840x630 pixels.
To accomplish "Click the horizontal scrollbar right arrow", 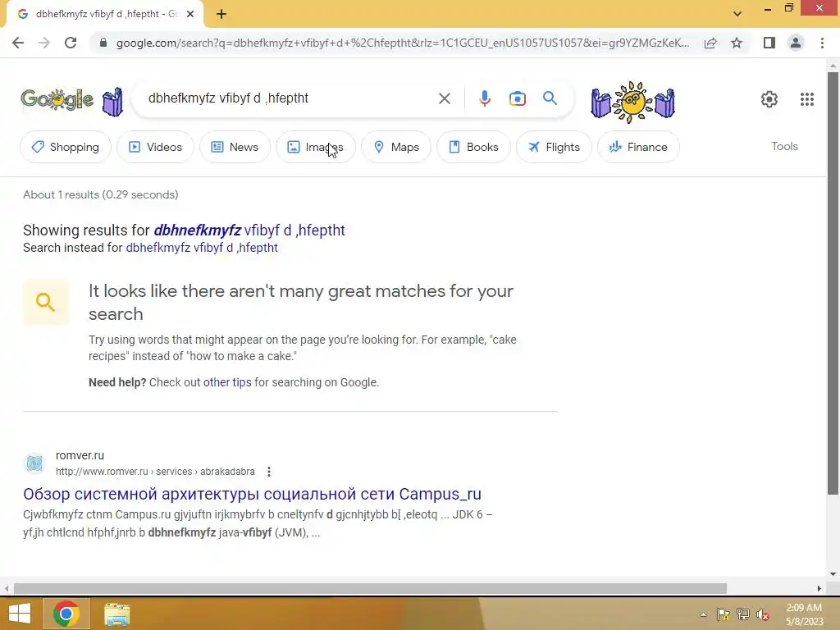I will coord(819,588).
